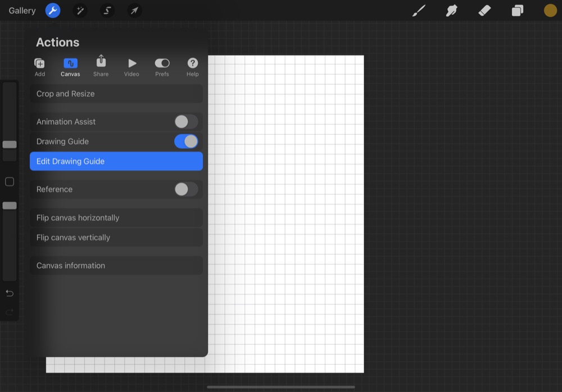Viewport: 562px width, 392px height.
Task: Click the square modifier button in sidebar
Action: coord(10,182)
